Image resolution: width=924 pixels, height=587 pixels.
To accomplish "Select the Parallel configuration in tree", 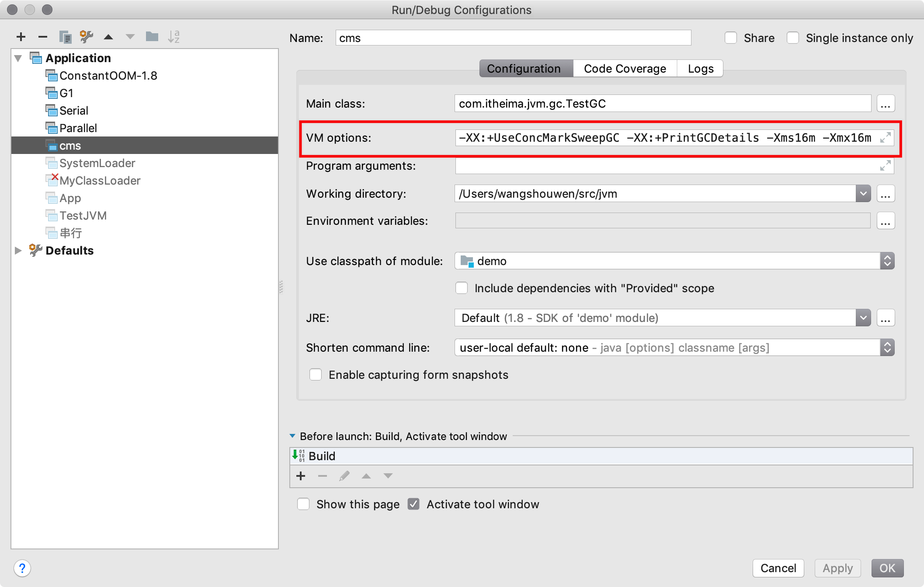I will 78,128.
